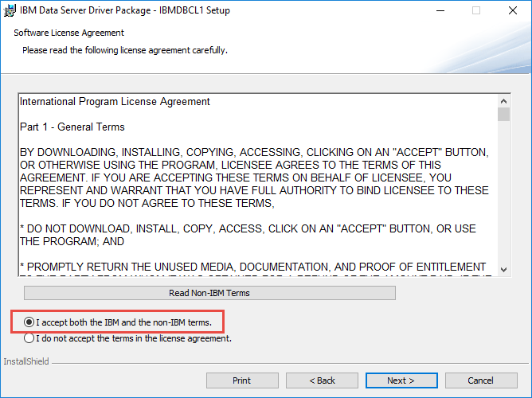Open the Read Non-IBM Terms document
532x398 pixels.
pos(209,293)
